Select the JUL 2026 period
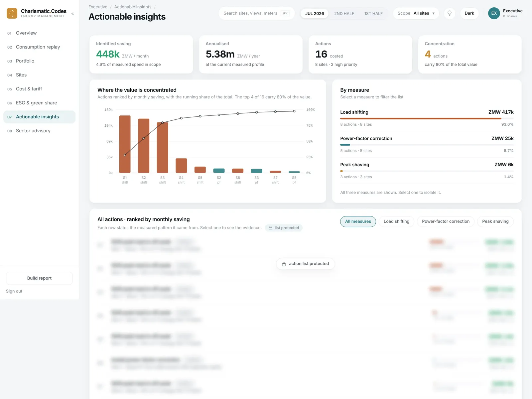The width and height of the screenshot is (532, 399). [x=315, y=14]
